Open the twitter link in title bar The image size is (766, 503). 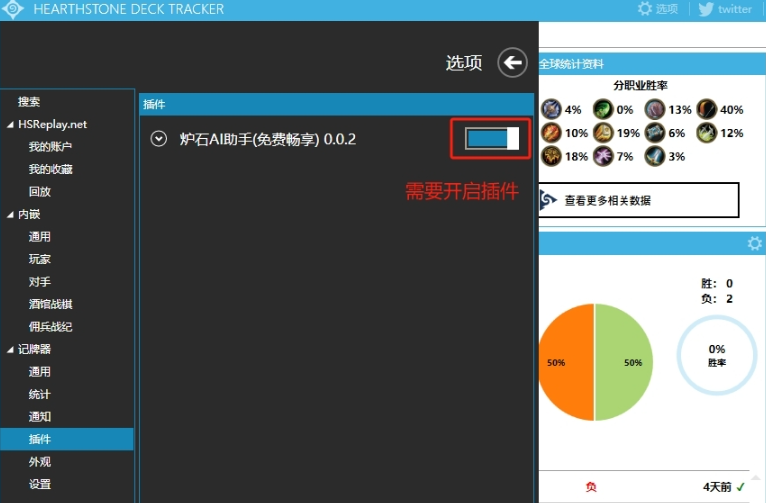click(725, 9)
